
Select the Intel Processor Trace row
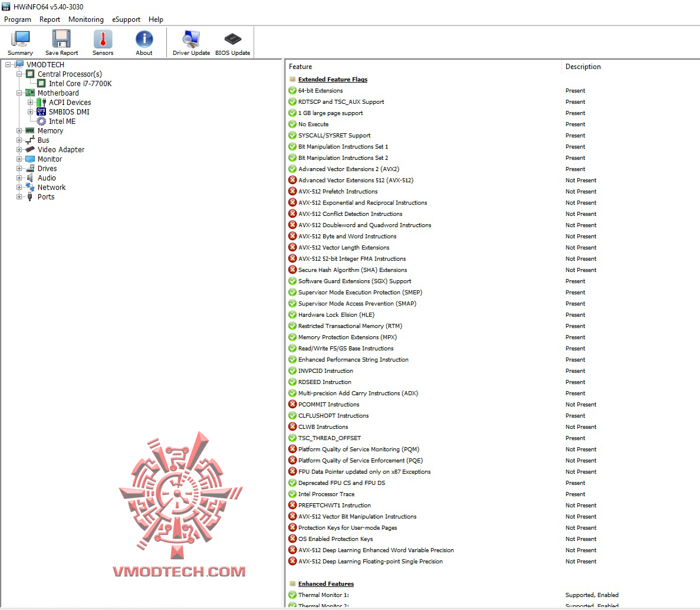click(x=493, y=494)
